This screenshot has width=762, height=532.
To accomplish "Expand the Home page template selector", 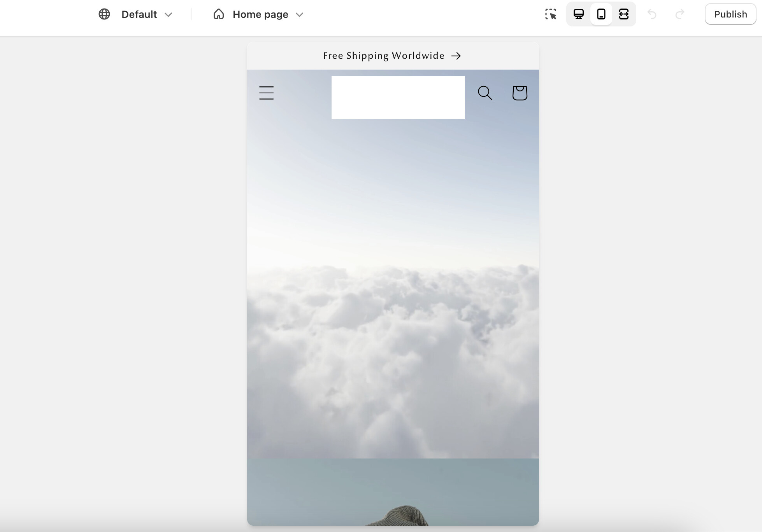I will (268, 14).
